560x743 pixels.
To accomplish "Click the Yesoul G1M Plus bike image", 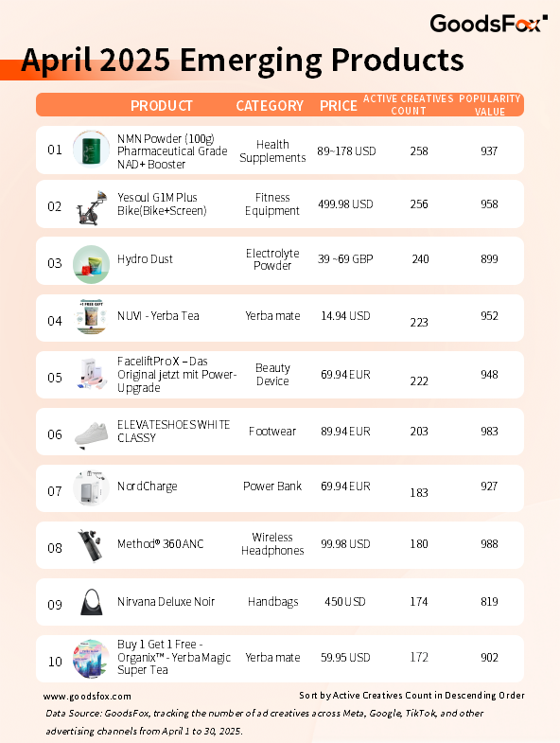I will 92,207.
